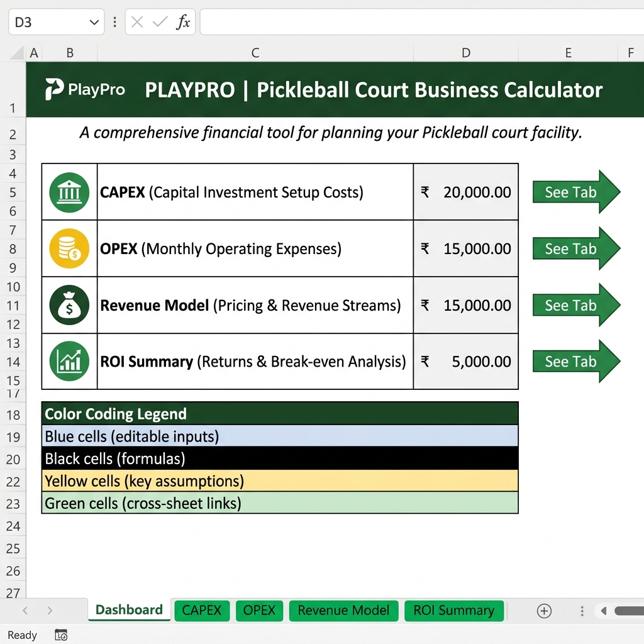Viewport: 644px width, 644px height.
Task: Click the title 'Pickleball Court Business Calculator'
Action: pyautogui.click(x=429, y=90)
